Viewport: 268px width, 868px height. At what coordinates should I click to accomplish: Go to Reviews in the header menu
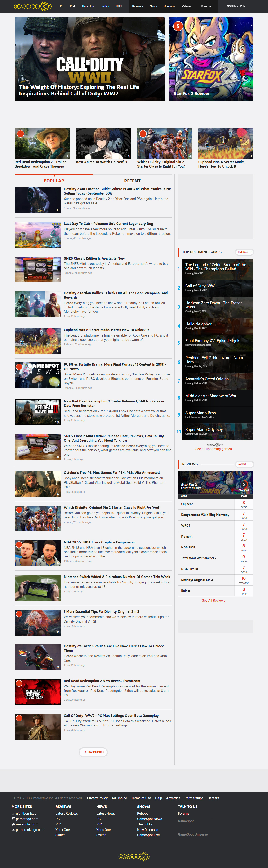coord(138,6)
